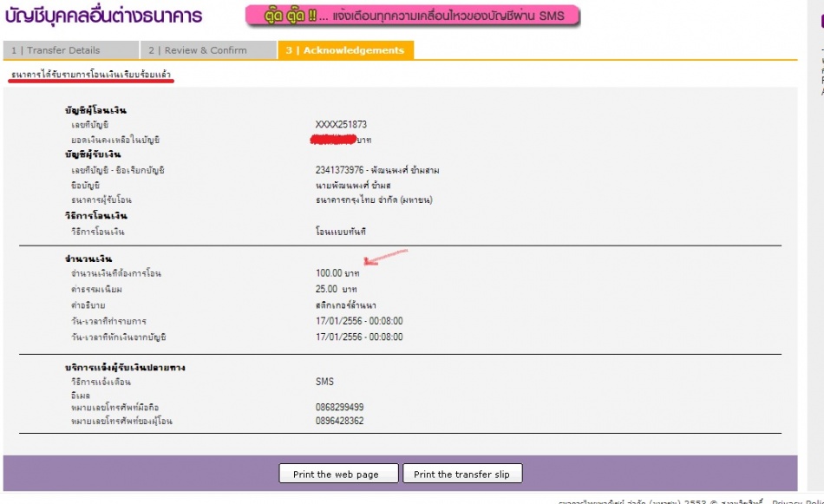
Task: Click the red-underlined success message
Action: 91,75
